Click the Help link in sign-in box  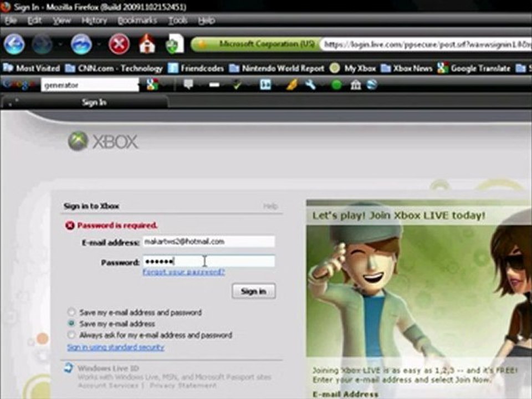click(x=270, y=206)
